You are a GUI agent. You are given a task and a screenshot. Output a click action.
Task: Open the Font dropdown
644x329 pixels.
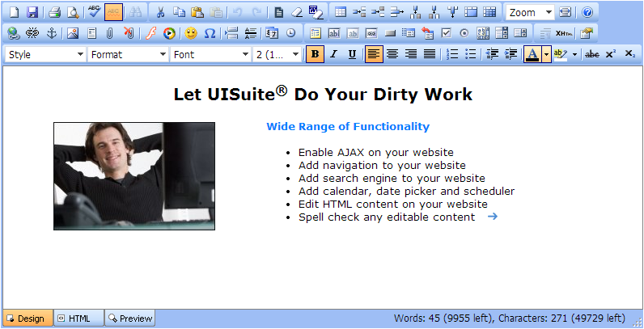[x=210, y=54]
